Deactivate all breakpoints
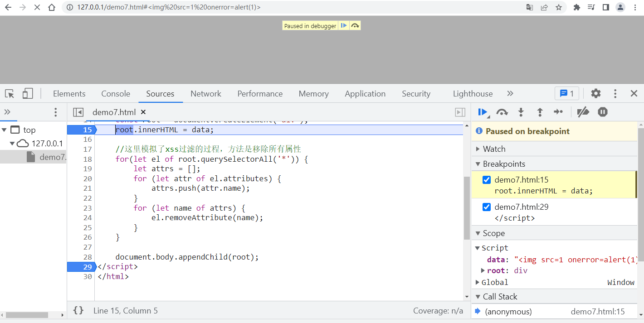Screen dimensions: 644x323 583,112
